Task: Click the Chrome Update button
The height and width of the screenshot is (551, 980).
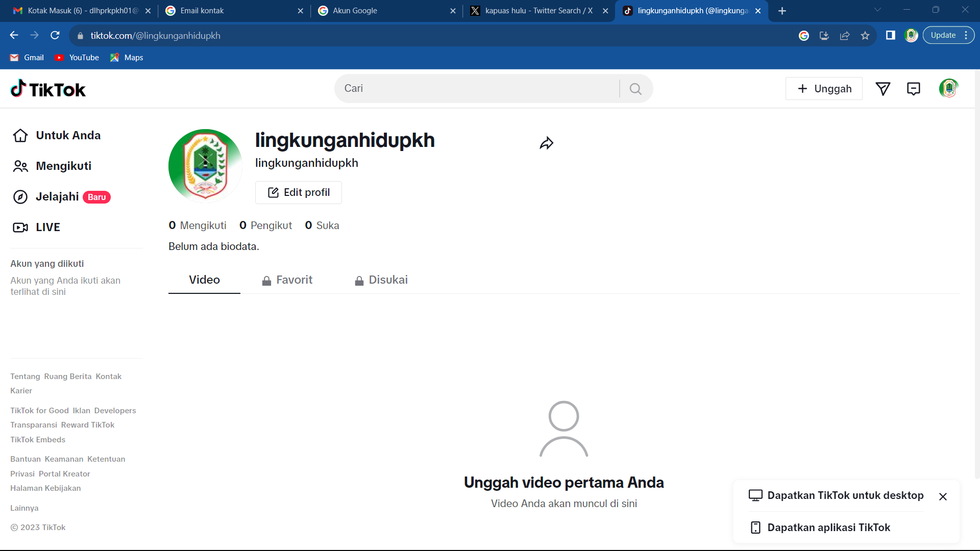Action: (x=948, y=35)
